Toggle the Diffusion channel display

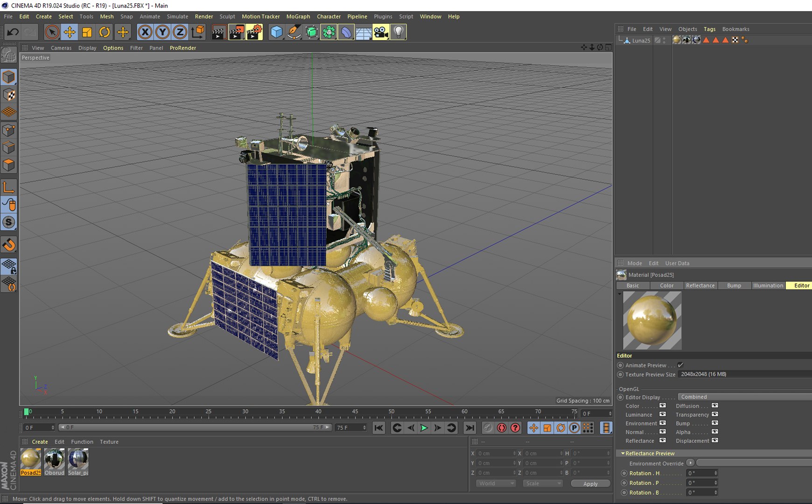[715, 406]
